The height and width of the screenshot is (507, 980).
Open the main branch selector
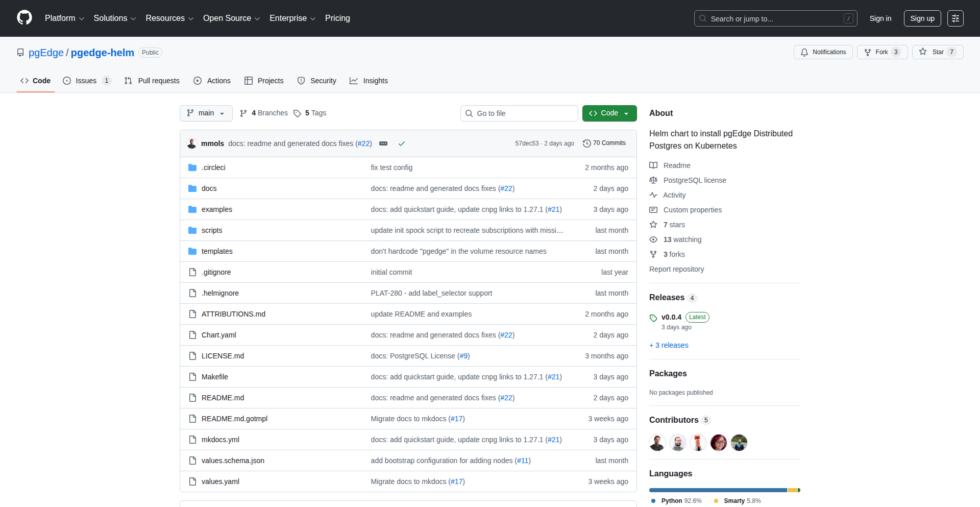(x=206, y=113)
